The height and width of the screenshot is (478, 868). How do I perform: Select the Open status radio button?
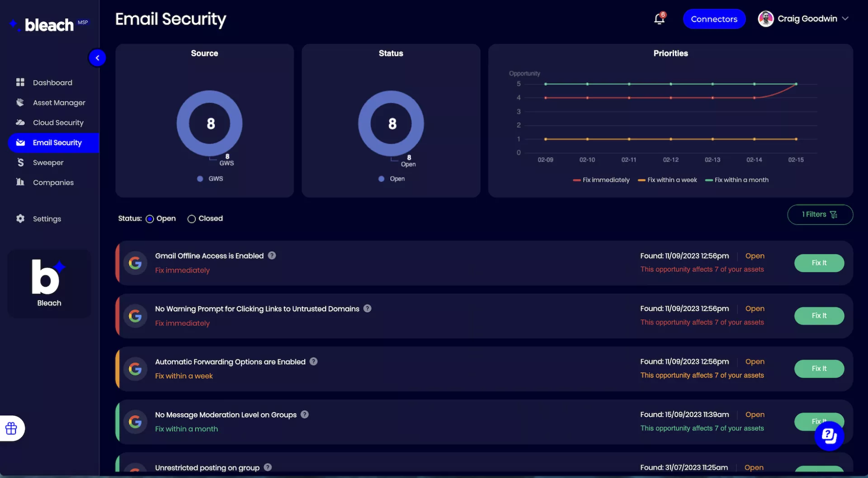click(x=150, y=219)
